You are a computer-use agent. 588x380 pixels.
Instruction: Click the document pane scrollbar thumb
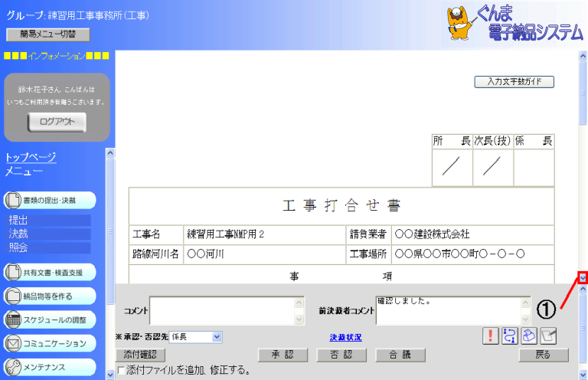[583, 93]
